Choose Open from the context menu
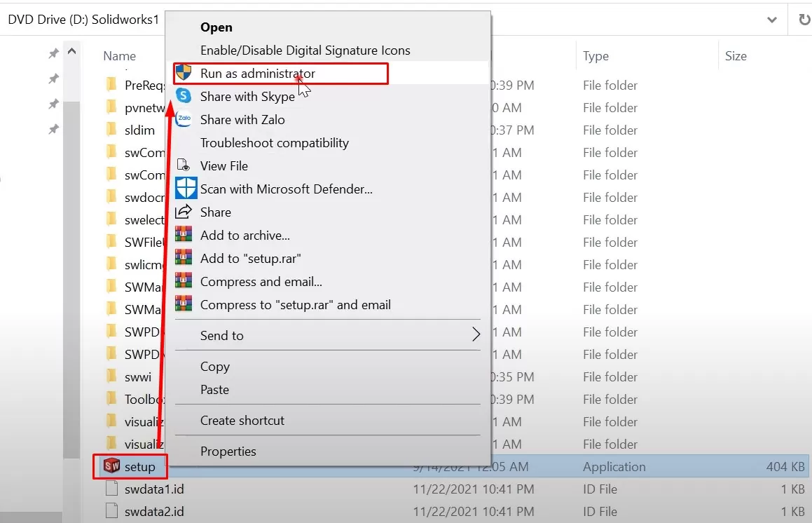This screenshot has height=523, width=812. click(x=216, y=27)
